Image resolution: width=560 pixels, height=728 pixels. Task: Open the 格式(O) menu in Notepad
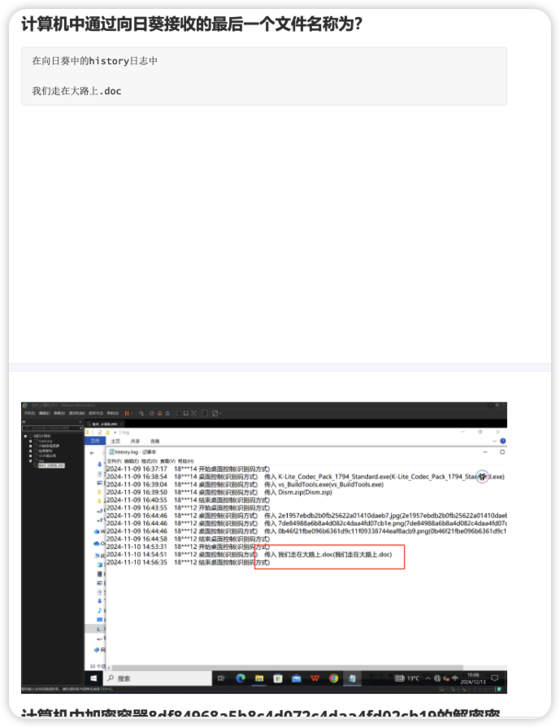pyautogui.click(x=153, y=460)
